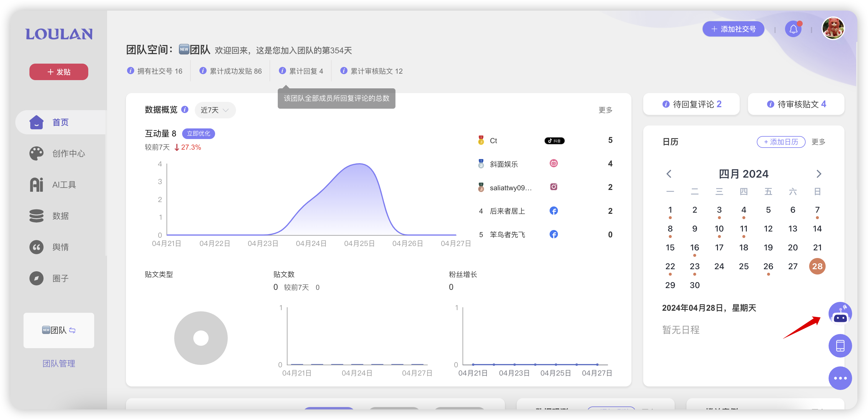The image size is (868, 420).
Task: Open notifications bell icon
Action: pyautogui.click(x=793, y=29)
